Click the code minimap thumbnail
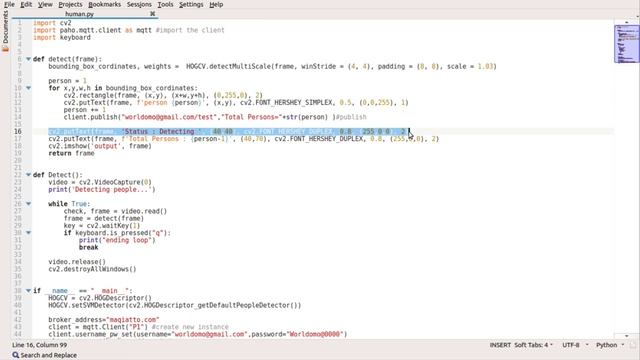The image size is (640, 360). click(x=627, y=44)
